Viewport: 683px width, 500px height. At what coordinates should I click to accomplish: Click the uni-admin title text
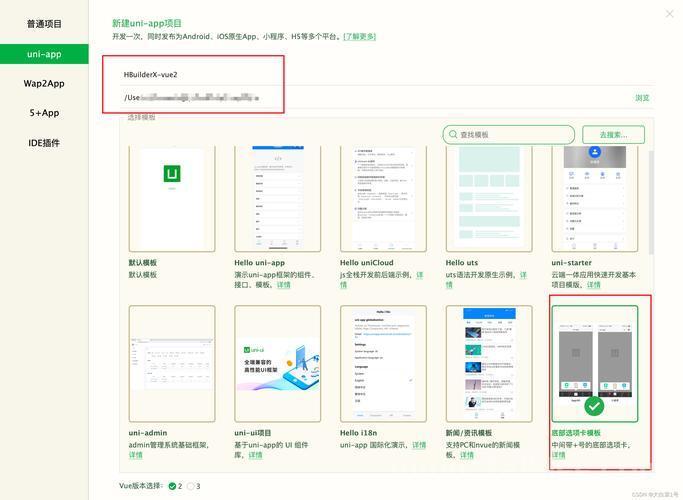tap(148, 432)
